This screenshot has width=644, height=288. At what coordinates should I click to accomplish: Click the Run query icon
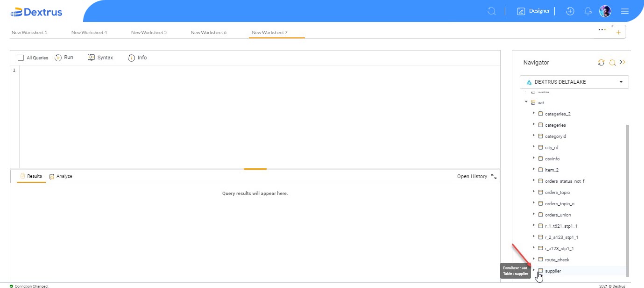tap(58, 58)
